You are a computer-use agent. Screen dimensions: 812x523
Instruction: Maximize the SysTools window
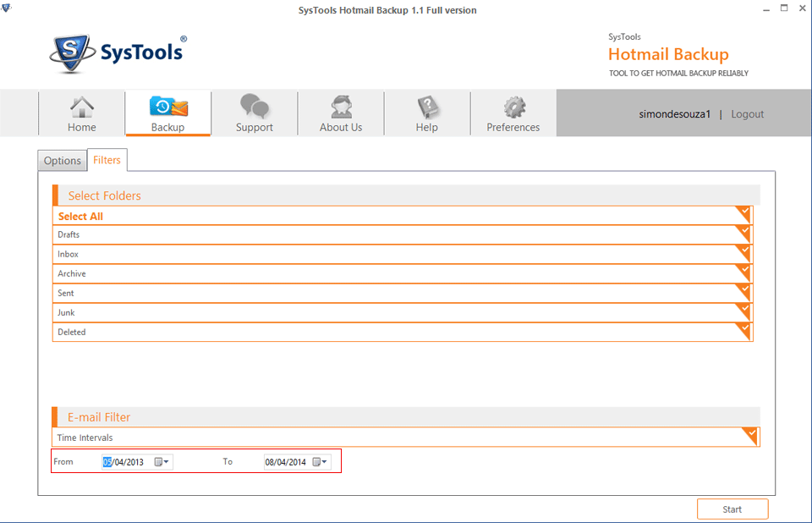coord(784,8)
